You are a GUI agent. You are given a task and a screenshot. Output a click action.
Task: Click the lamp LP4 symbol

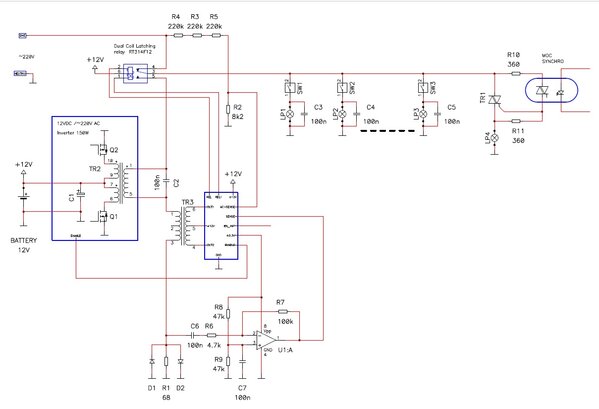point(495,138)
